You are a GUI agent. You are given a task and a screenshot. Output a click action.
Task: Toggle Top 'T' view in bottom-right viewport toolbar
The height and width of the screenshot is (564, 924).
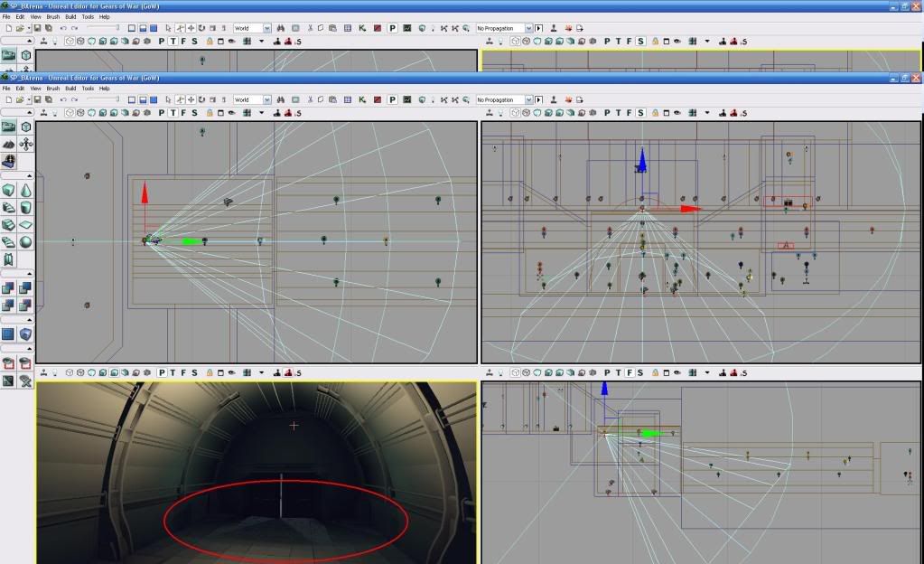coord(619,372)
